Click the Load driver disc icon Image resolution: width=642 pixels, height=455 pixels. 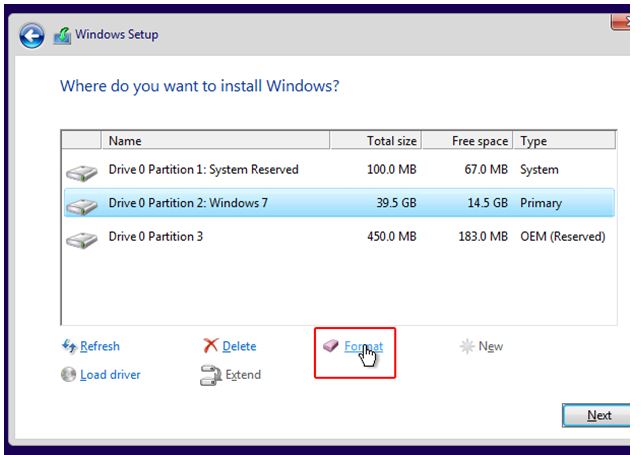[68, 374]
